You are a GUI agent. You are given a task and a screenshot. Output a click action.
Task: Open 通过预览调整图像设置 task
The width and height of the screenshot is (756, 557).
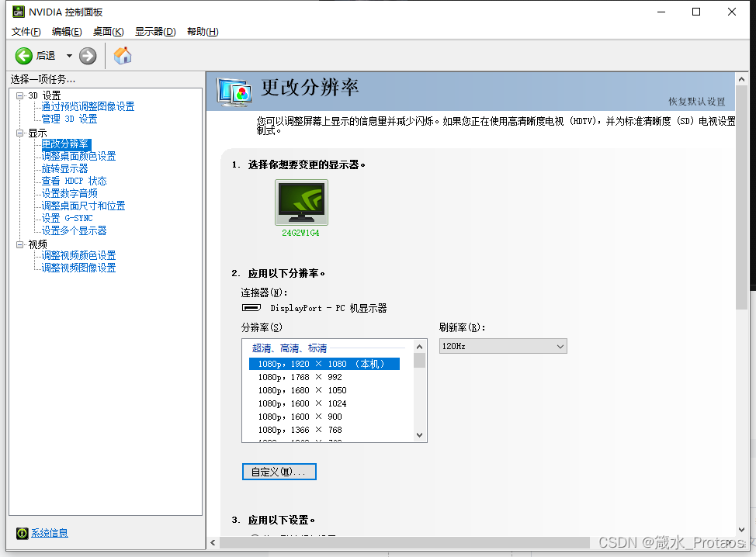coord(88,106)
